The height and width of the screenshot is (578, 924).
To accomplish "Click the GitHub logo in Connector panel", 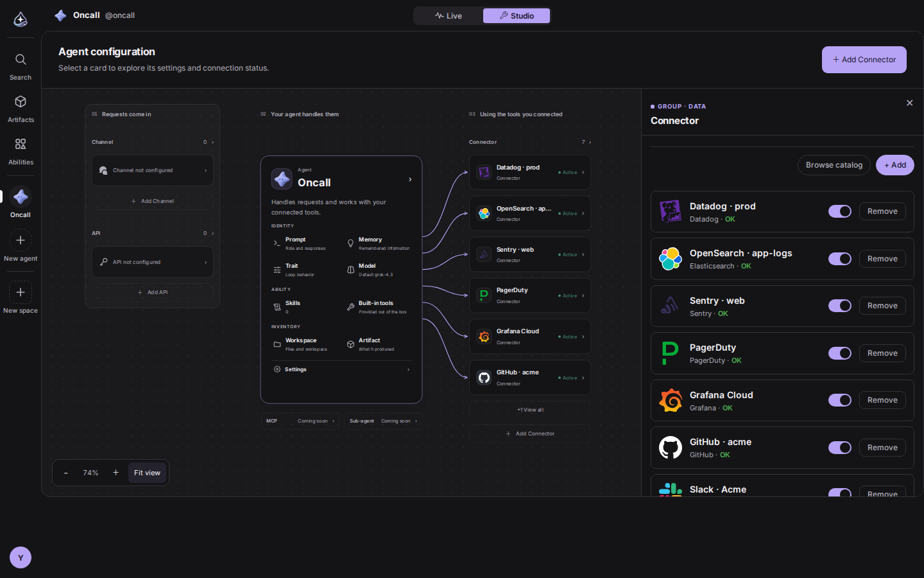I will click(671, 448).
